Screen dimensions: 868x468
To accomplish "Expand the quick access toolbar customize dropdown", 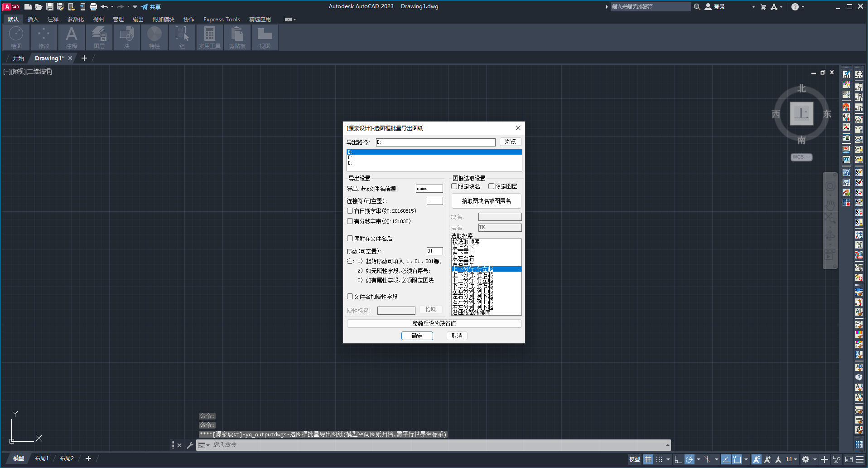I will coord(135,7).
